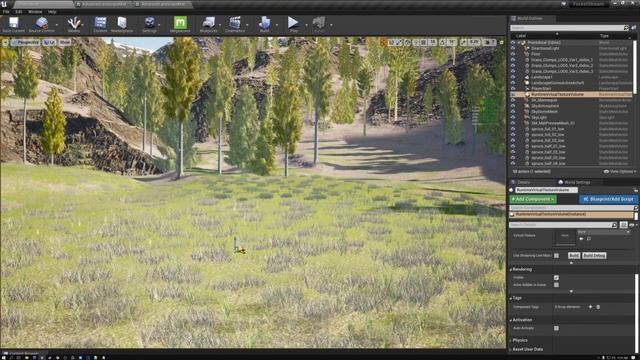Toggle visibility eye for SkyLight

click(513, 117)
